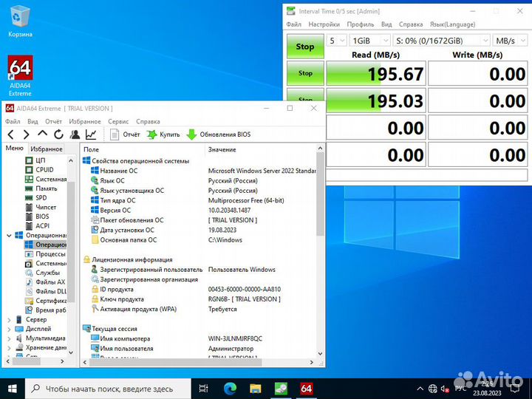The width and height of the screenshot is (532, 399).
Task: Open Профиль menu in disk benchmark window
Action: (x=361, y=24)
